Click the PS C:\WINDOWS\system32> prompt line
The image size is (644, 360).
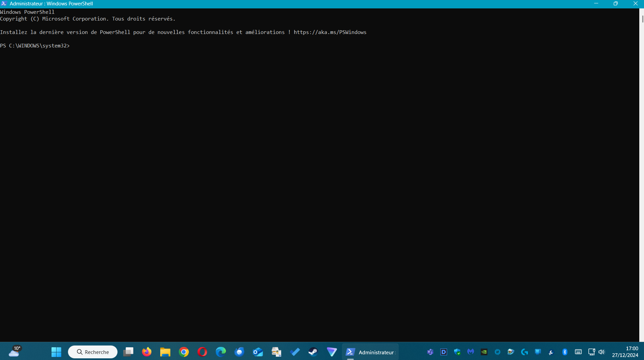pos(35,46)
